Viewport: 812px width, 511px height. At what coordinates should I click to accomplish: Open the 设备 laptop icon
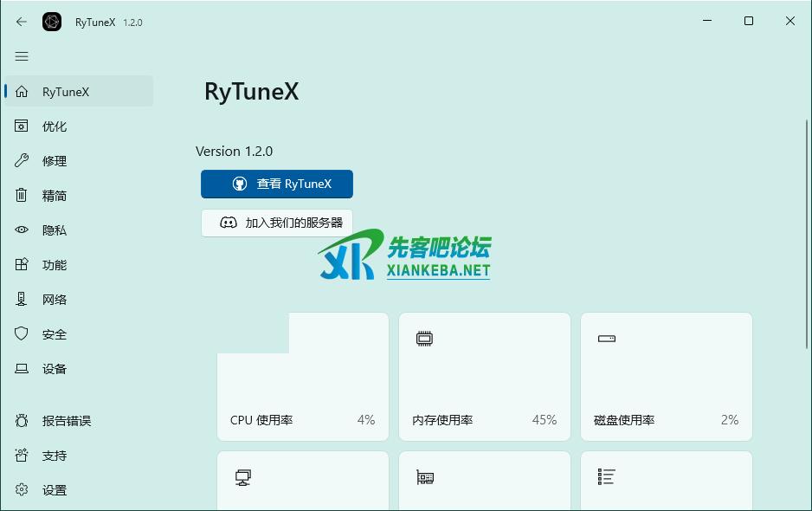(22, 369)
